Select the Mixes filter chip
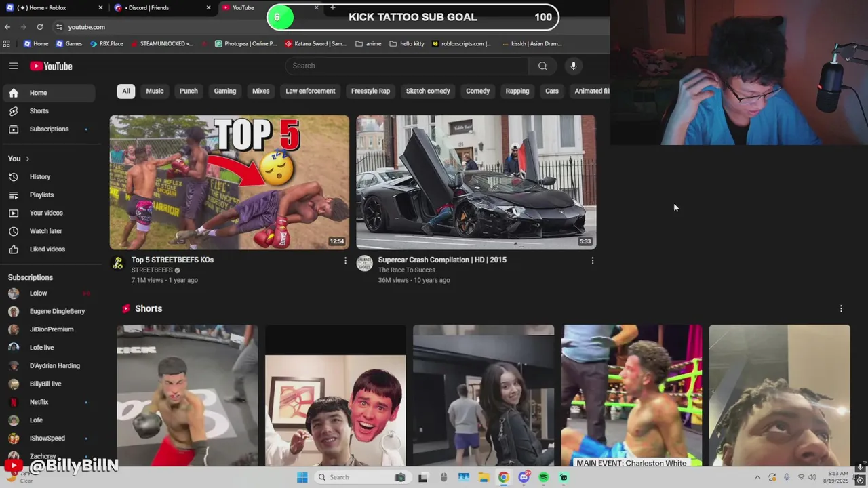 tap(261, 91)
